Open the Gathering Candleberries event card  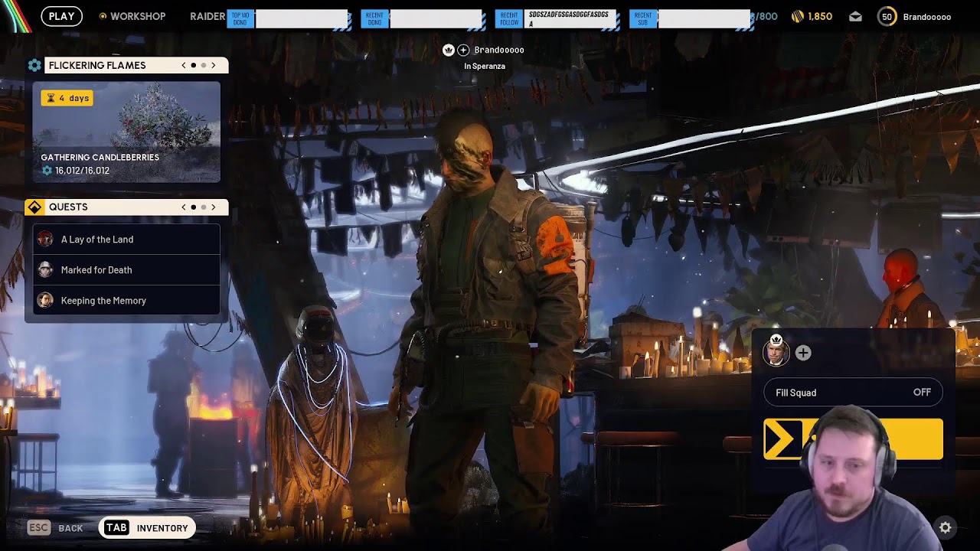click(126, 132)
